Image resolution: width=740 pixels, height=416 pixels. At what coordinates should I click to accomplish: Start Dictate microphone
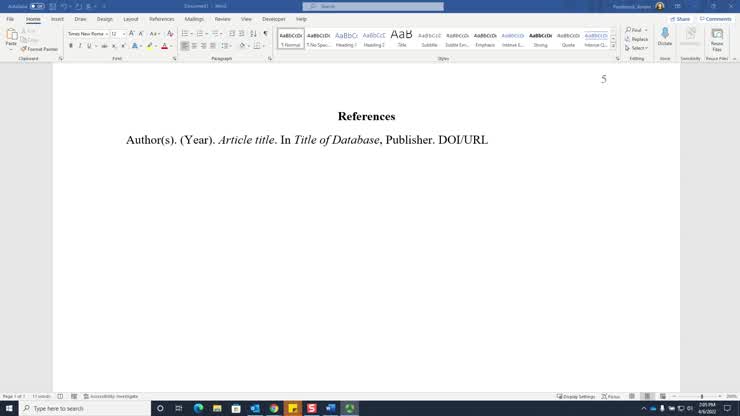pyautogui.click(x=665, y=36)
